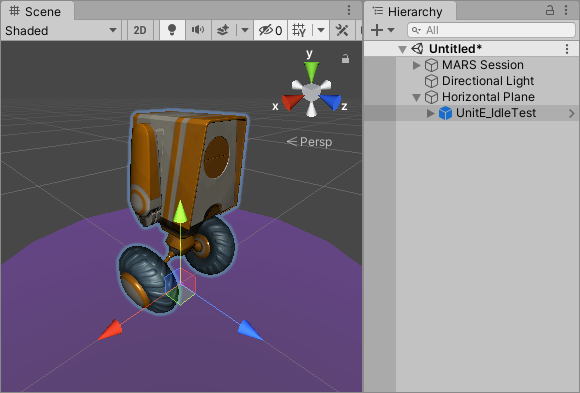
Task: Click the Hierarchy tab
Action: pyautogui.click(x=408, y=11)
